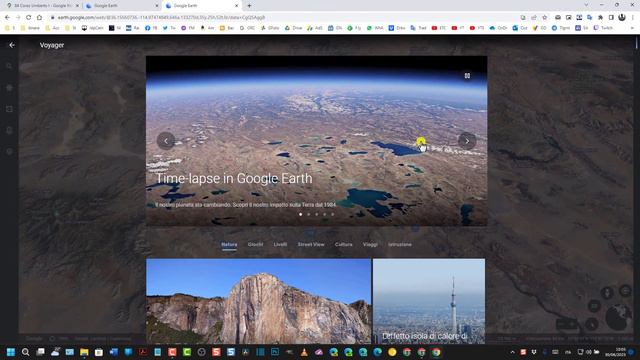Viewport: 640px width, 360px height.
Task: Click the zoom control near the compass
Action: pos(567,324)
